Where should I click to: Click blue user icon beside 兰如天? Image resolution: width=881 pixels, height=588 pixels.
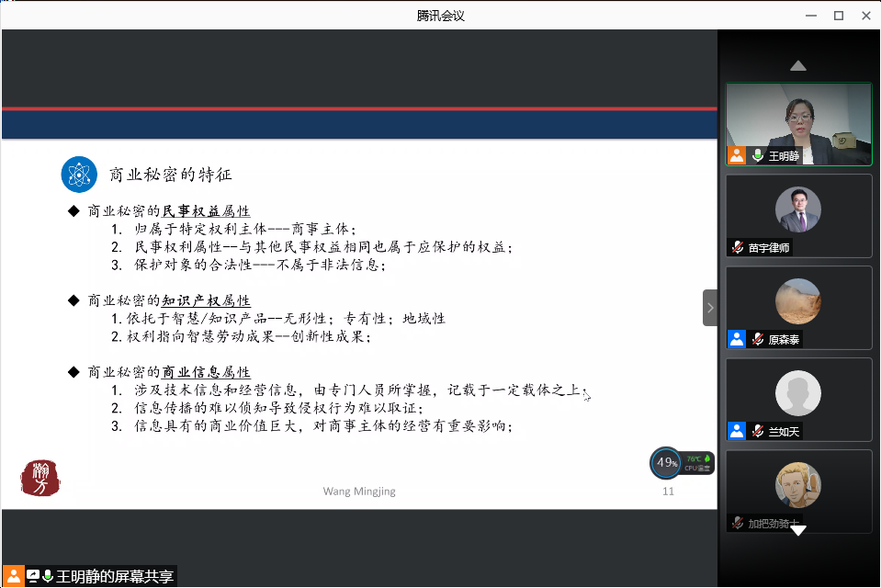(736, 431)
